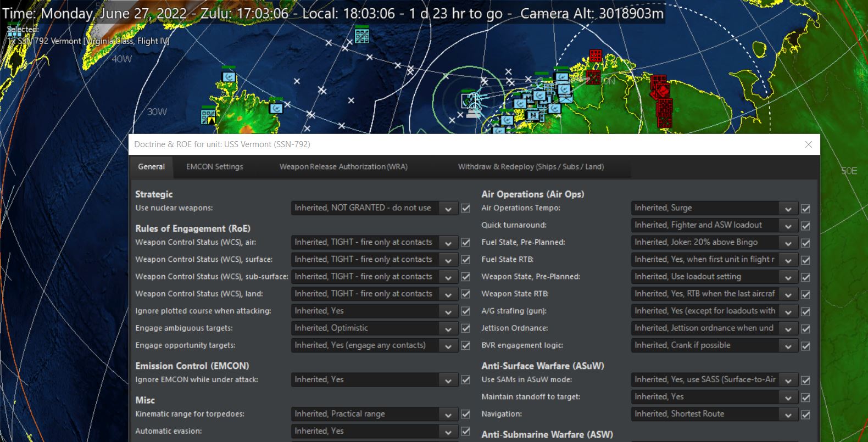The width and height of the screenshot is (868, 442).
Task: Switch to the General tab
Action: pos(151,167)
